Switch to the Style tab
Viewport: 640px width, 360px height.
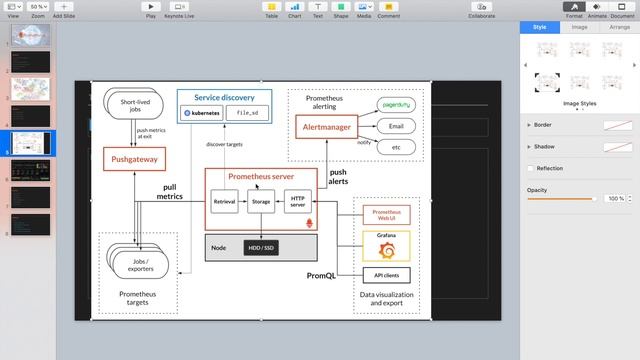540,27
